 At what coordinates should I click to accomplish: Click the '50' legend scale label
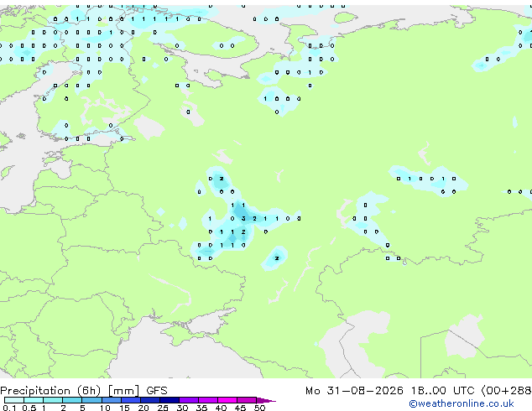(x=259, y=408)
